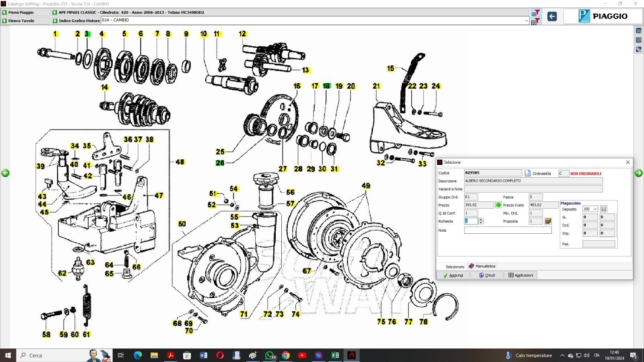Viewport: 644px width, 362px height.
Task: Click the blue back arrow icon
Action: pos(552,16)
